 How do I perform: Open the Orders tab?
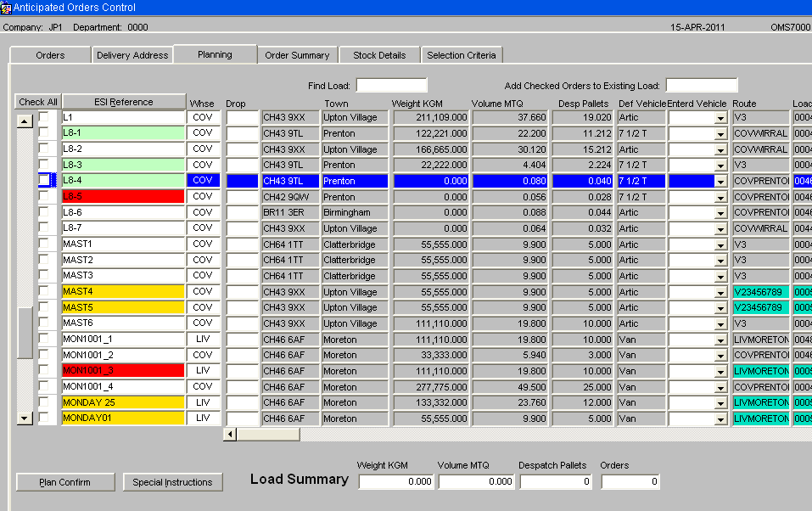(50, 55)
